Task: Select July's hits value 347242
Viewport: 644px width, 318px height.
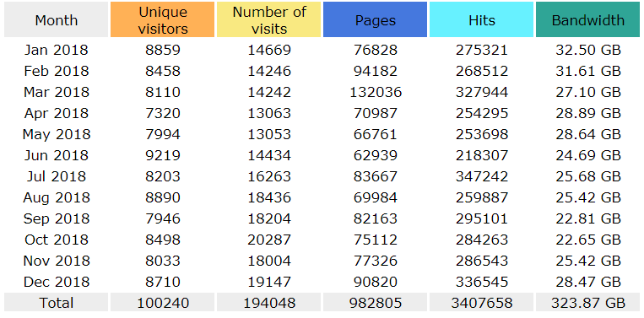Action: coord(481,176)
